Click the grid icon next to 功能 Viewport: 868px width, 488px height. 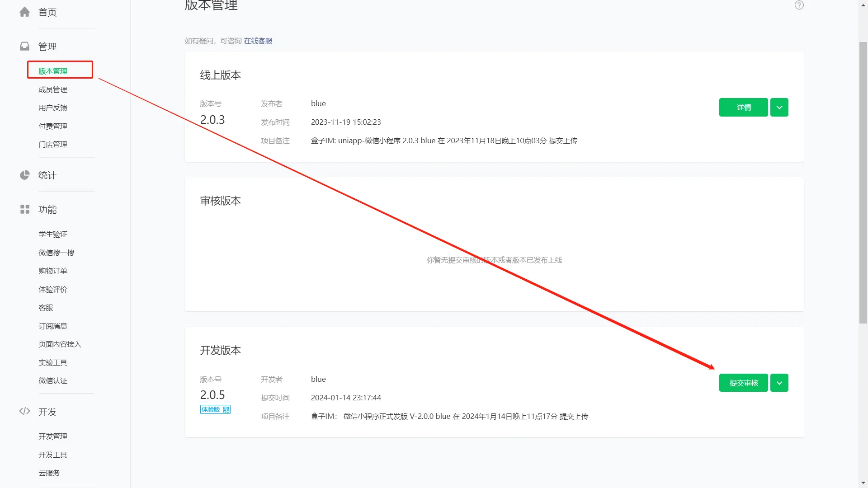coord(25,210)
